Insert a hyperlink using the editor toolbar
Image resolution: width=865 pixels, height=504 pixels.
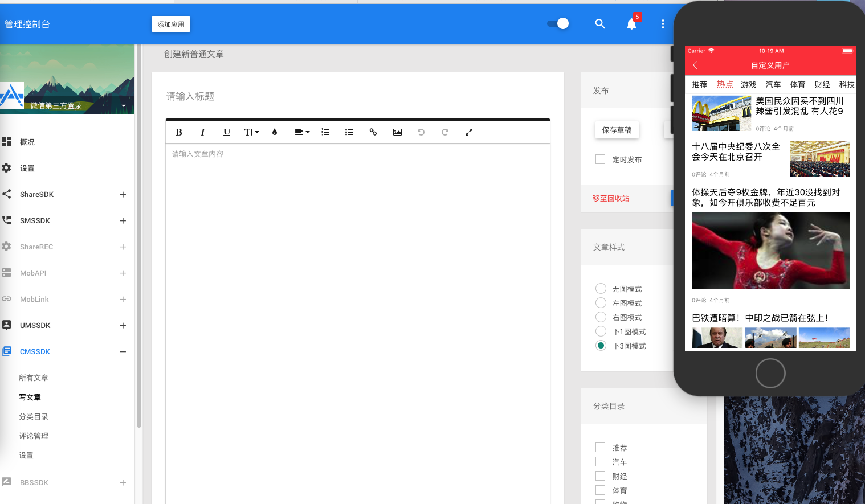373,132
